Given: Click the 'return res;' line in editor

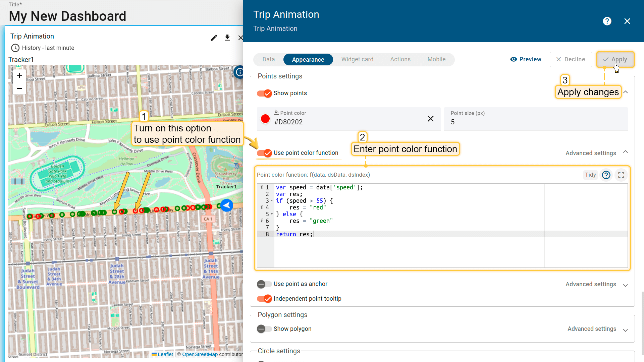Looking at the screenshot, I should 294,234.
